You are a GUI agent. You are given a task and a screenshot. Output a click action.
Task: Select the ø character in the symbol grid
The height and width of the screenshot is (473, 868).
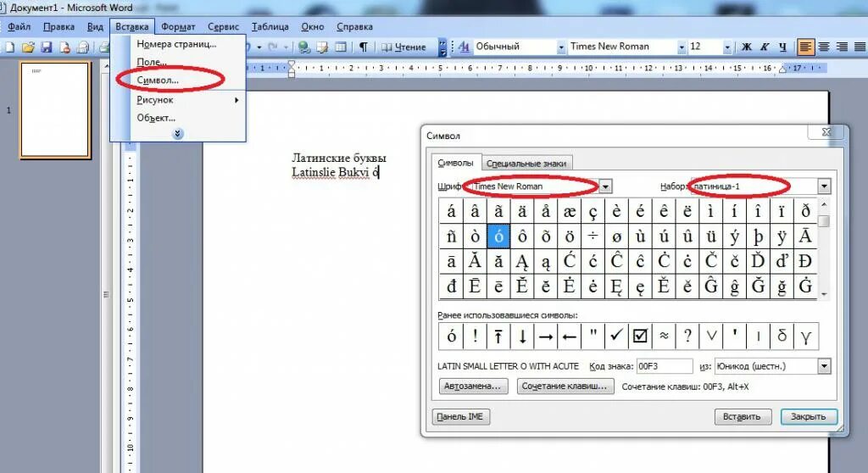(616, 236)
